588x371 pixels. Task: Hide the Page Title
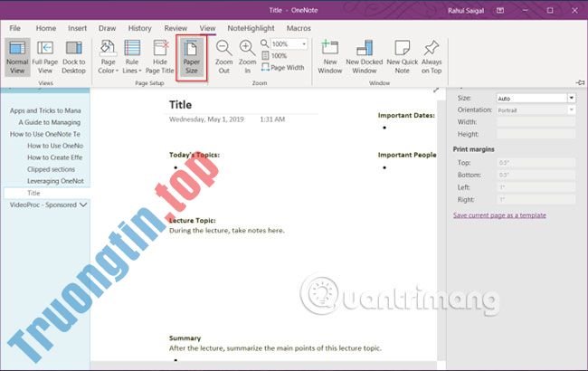tap(160, 57)
